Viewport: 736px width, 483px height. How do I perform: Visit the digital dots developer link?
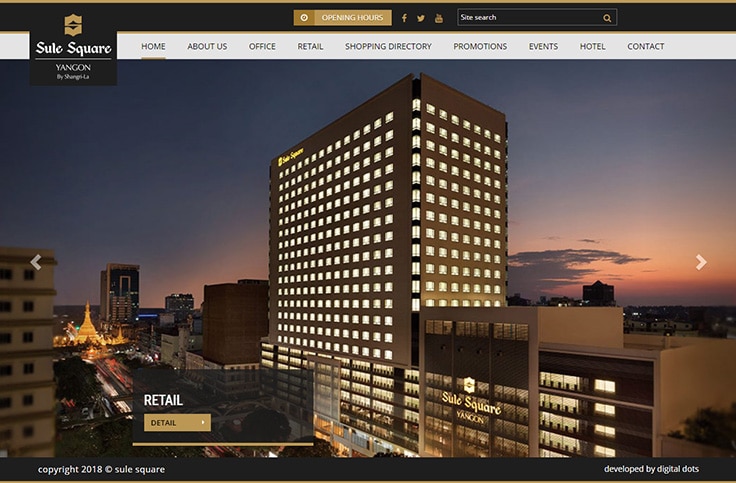click(650, 469)
